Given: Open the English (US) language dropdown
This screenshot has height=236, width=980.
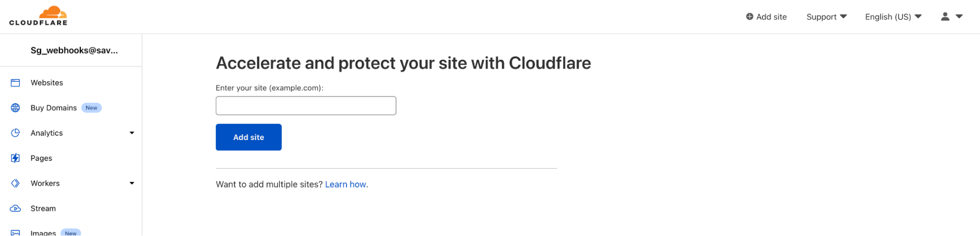Looking at the screenshot, I should (x=893, y=17).
